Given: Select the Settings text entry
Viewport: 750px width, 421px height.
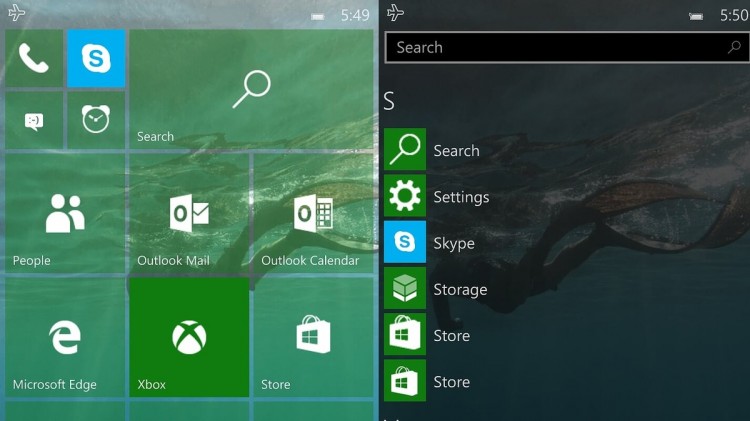Looking at the screenshot, I should point(461,197).
